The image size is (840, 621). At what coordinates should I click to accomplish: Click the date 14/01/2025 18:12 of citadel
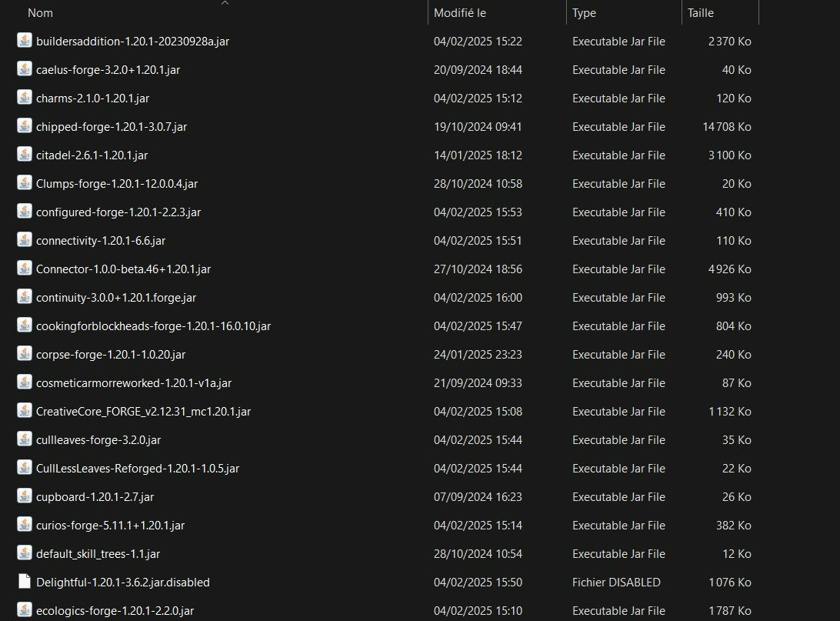pyautogui.click(x=478, y=155)
